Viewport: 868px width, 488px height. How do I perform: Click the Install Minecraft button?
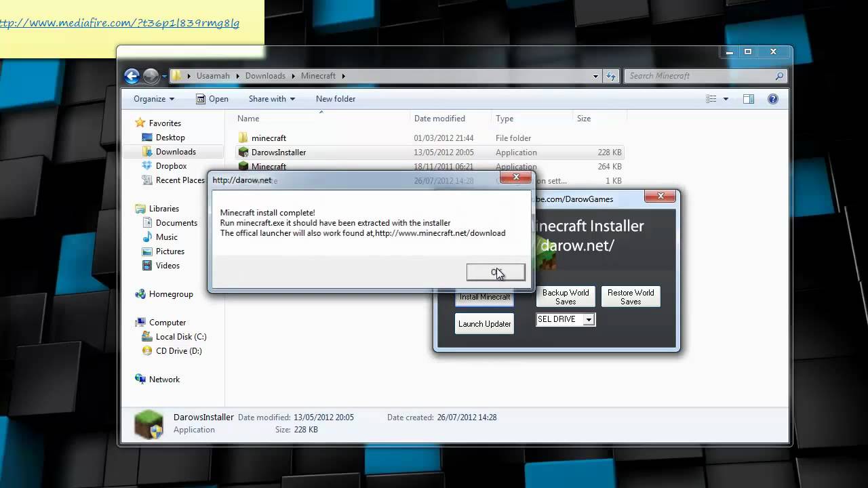[x=485, y=298]
